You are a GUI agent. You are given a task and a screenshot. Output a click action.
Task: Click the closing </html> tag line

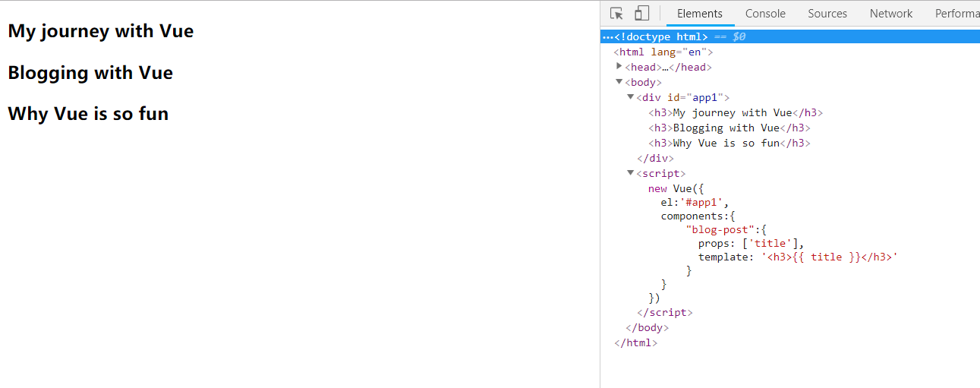point(635,342)
